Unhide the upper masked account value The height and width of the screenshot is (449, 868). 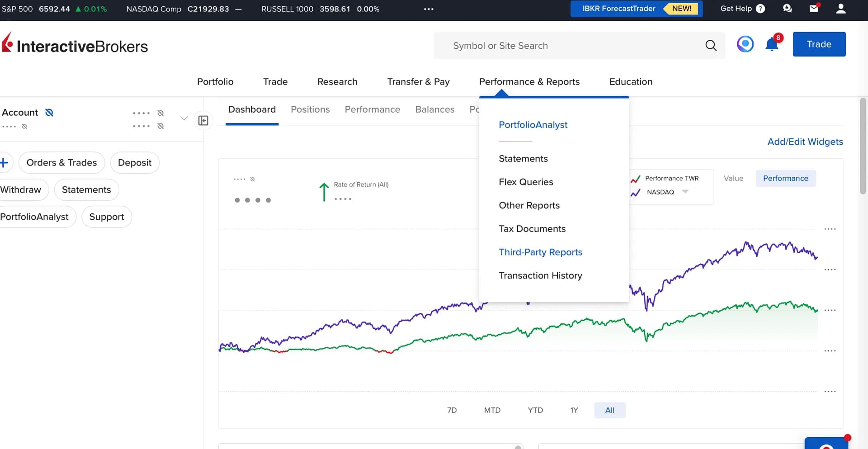pyautogui.click(x=160, y=113)
